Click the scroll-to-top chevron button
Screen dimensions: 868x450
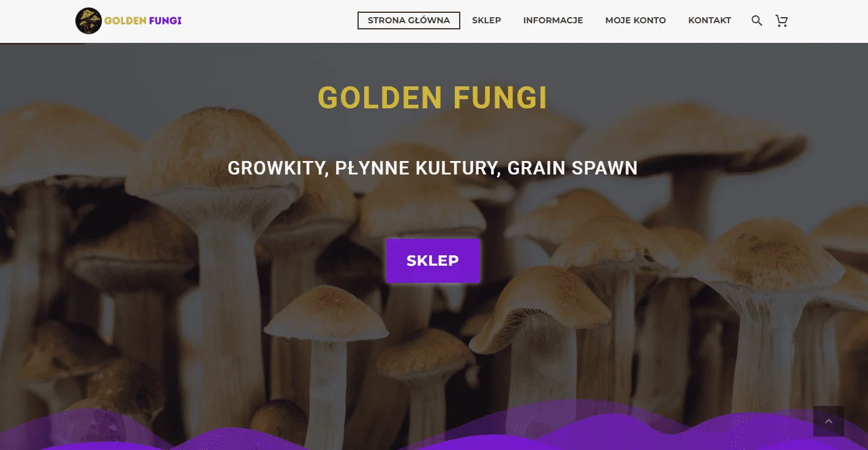click(x=829, y=421)
